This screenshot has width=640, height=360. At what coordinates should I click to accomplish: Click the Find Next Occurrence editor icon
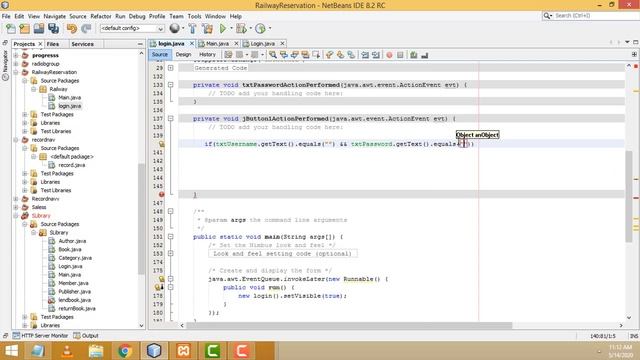pos(294,55)
